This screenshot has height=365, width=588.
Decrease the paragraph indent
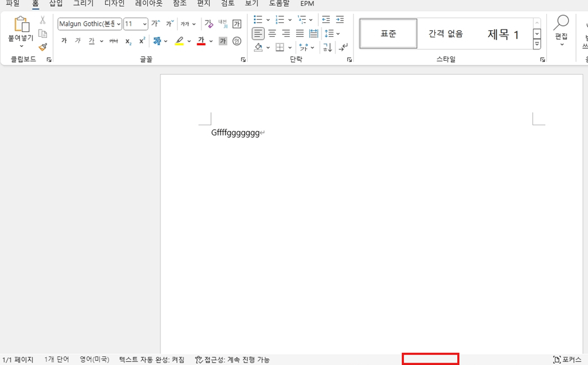326,19
